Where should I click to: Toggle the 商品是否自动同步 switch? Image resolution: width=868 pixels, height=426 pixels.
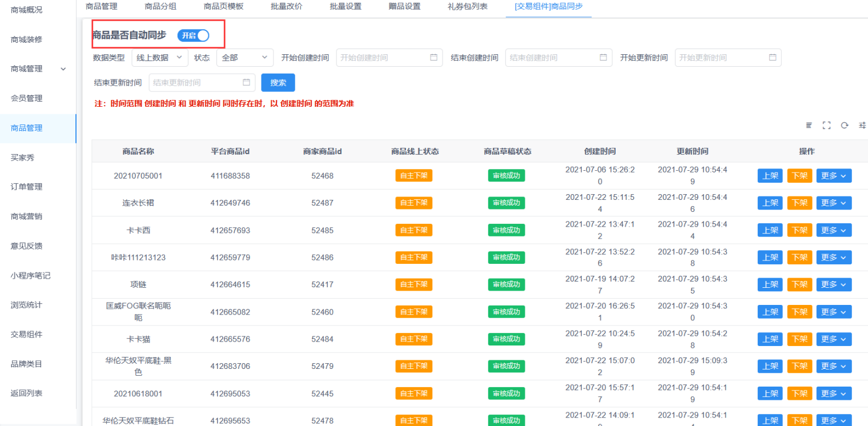pyautogui.click(x=193, y=35)
